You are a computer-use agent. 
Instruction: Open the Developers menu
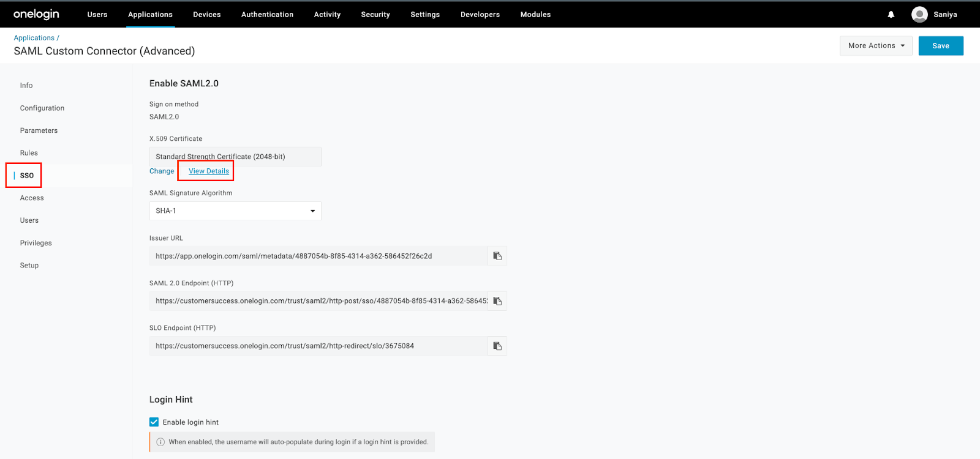[x=480, y=15]
